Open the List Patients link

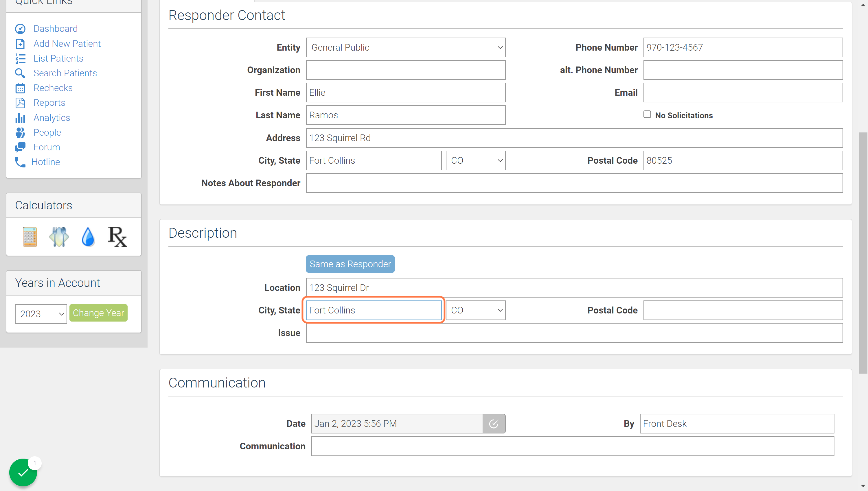coord(58,58)
